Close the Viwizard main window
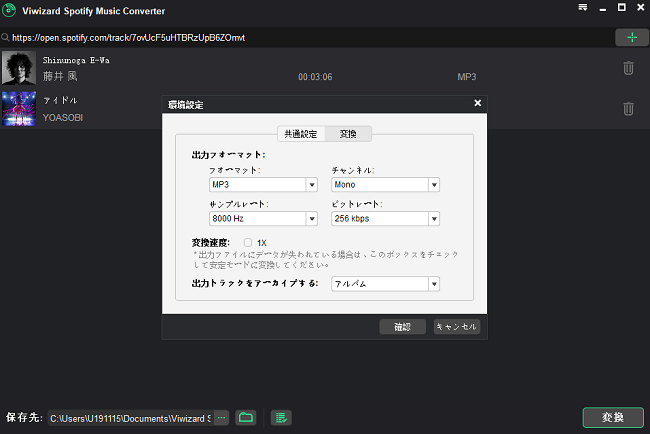The height and width of the screenshot is (434, 650). pyautogui.click(x=640, y=7)
